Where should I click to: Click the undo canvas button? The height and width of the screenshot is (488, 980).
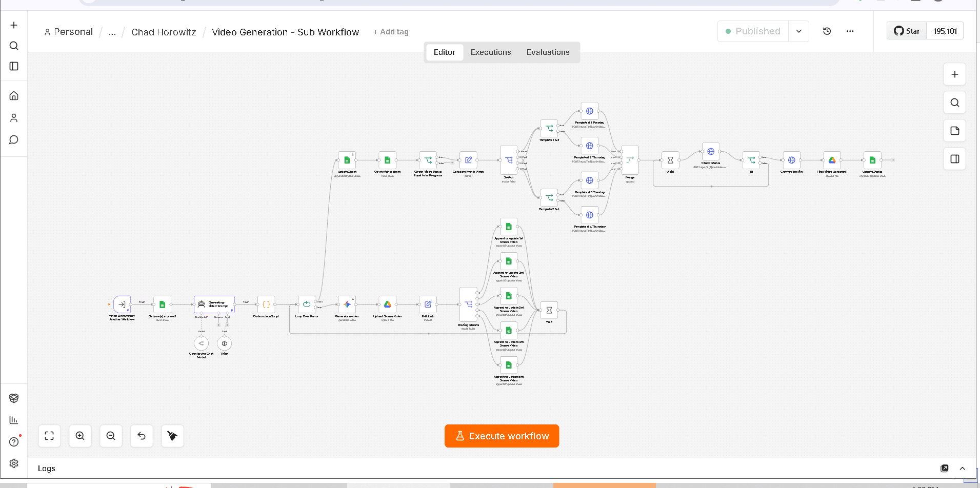[142, 436]
